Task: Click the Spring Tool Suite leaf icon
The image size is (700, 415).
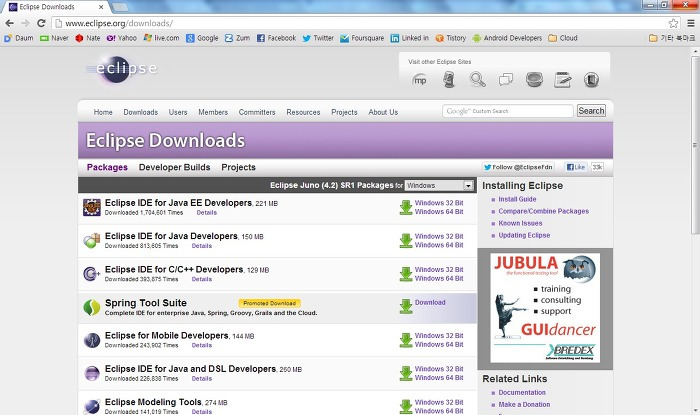Action: click(x=92, y=307)
